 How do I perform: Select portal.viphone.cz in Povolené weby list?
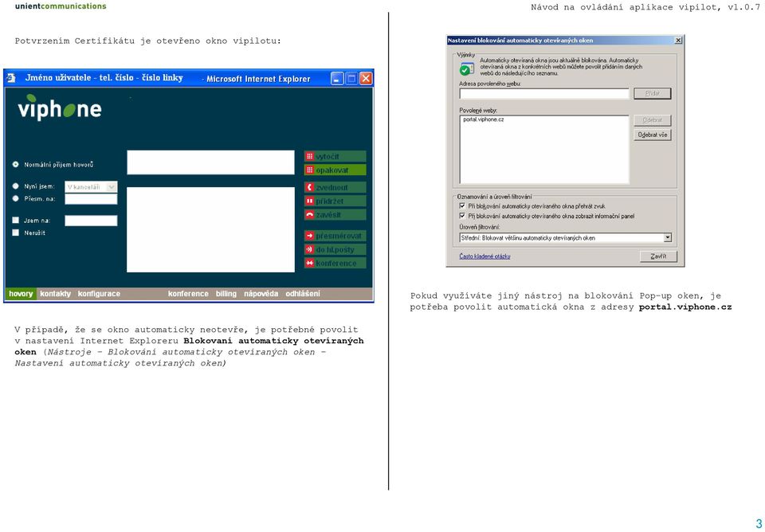pos(483,119)
